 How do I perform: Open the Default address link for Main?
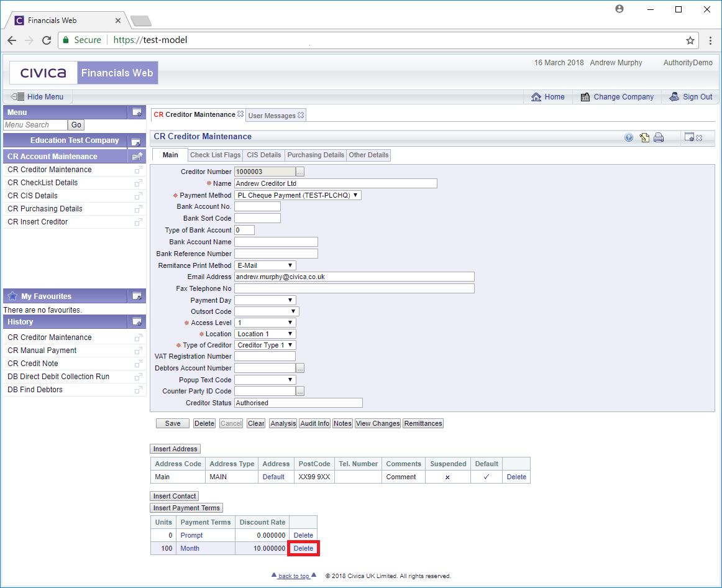pos(273,477)
